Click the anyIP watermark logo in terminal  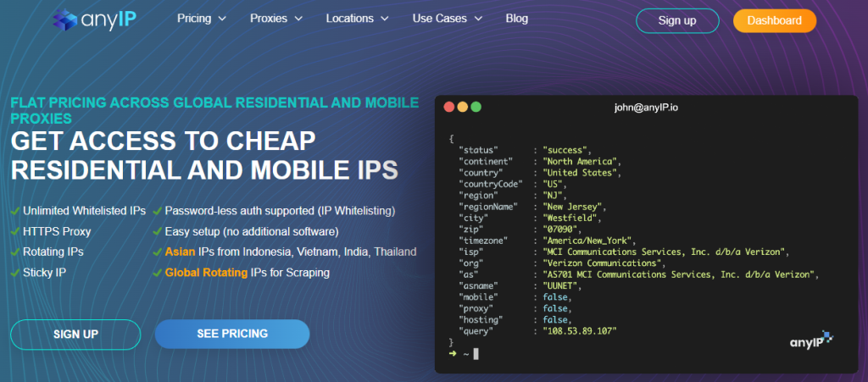pyautogui.click(x=804, y=340)
